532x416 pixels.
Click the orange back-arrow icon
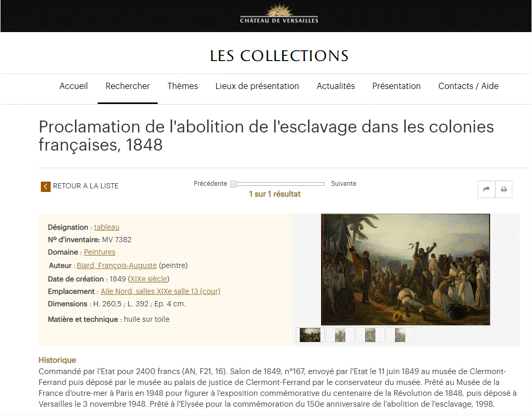(45, 186)
